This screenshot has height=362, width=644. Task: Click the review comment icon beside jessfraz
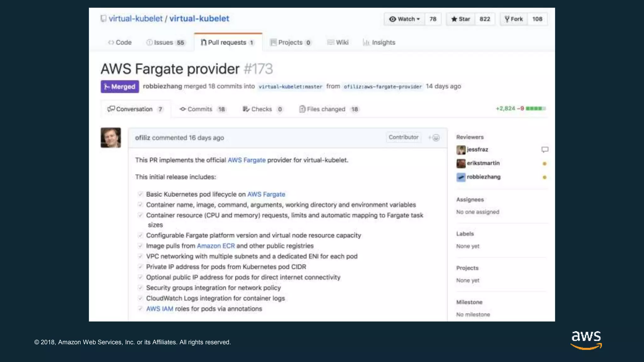(545, 150)
